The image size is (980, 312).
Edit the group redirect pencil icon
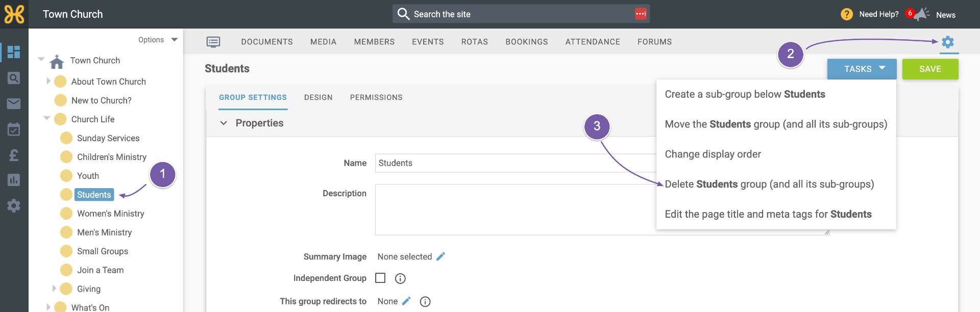[406, 301]
